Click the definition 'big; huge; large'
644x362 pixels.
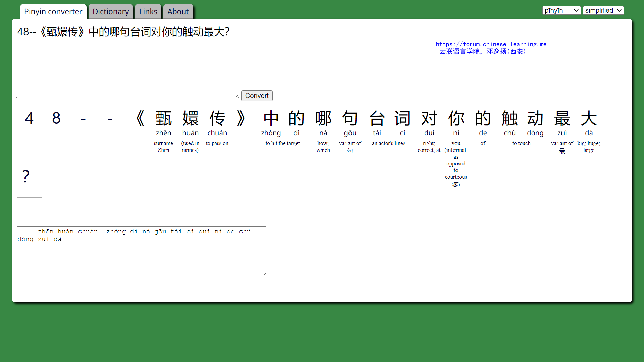tap(589, 147)
